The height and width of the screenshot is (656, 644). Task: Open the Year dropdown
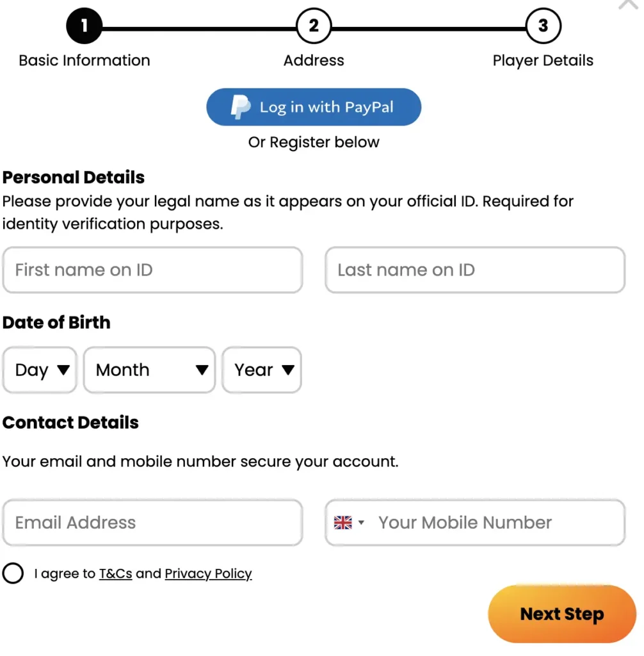pos(262,370)
